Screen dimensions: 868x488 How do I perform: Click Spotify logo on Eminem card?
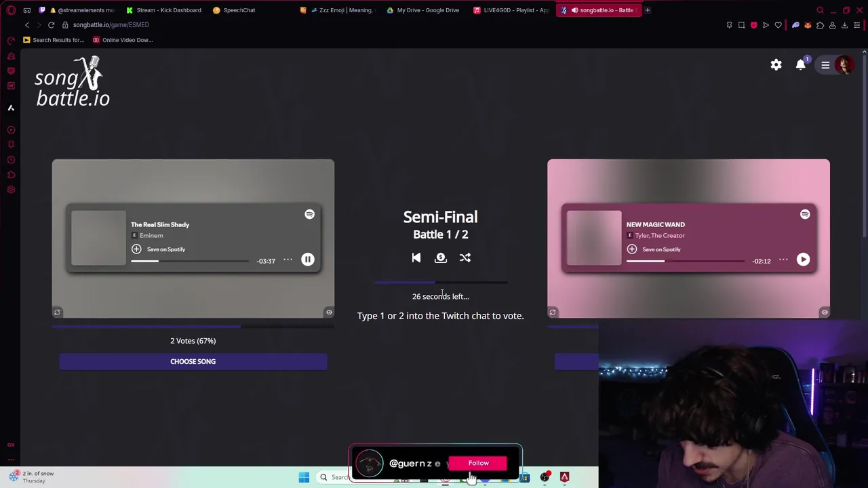click(x=309, y=214)
